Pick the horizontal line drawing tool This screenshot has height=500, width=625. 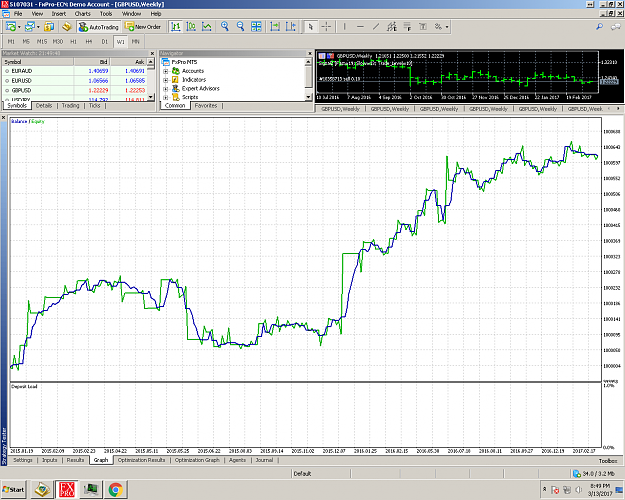coord(360,27)
